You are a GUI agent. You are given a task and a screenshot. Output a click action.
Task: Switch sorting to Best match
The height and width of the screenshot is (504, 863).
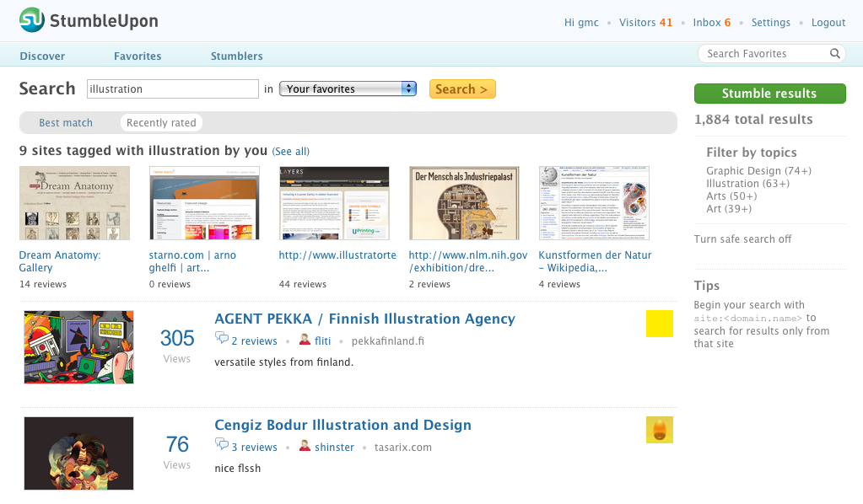click(66, 123)
